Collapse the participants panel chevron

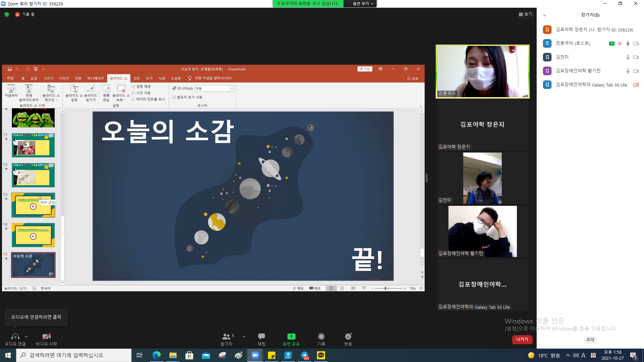[x=545, y=15]
